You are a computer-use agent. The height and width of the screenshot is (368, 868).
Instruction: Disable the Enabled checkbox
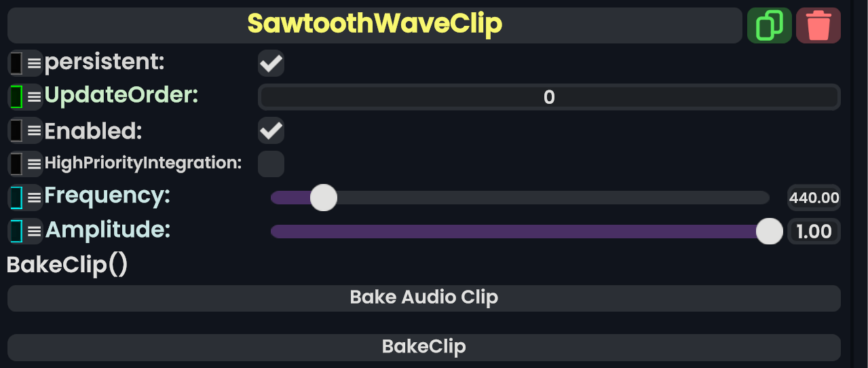coord(271,130)
